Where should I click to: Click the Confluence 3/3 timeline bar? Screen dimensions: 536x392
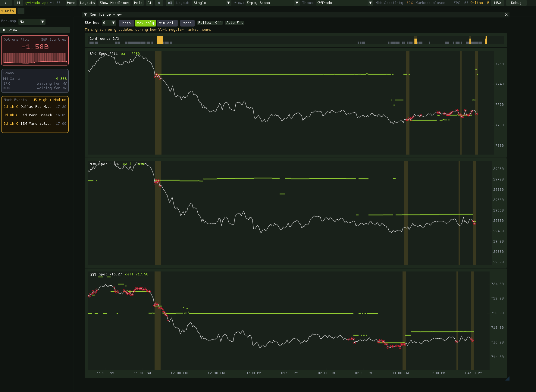[x=296, y=40]
